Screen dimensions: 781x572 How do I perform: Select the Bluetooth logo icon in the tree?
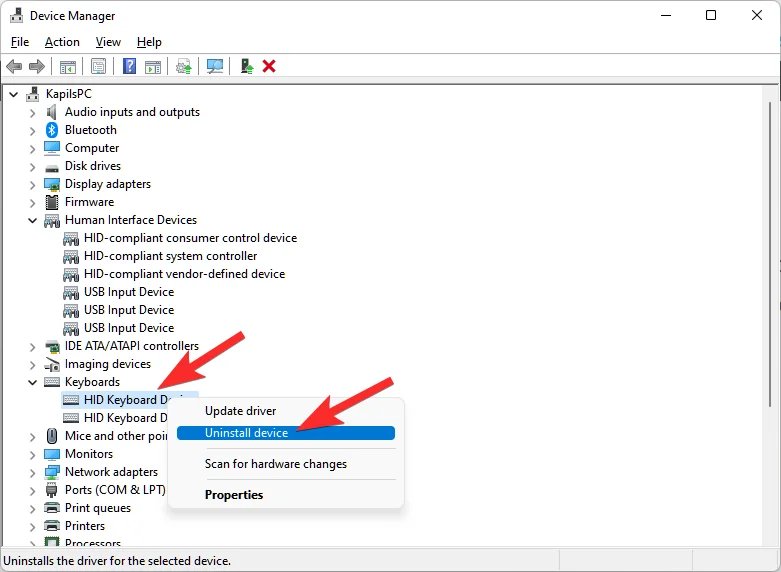click(52, 130)
